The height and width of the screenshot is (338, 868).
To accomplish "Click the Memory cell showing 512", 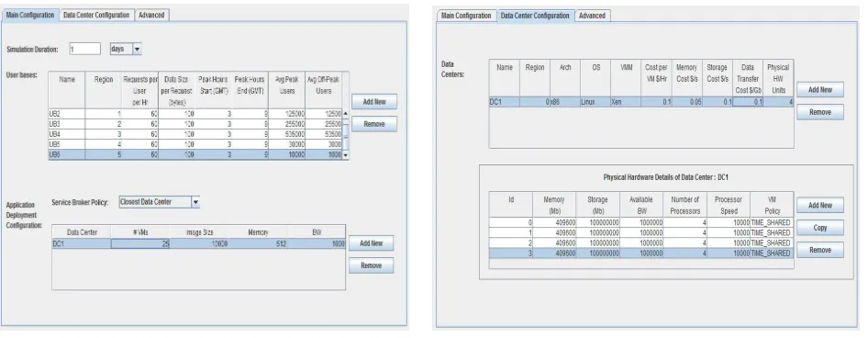I will click(x=258, y=243).
